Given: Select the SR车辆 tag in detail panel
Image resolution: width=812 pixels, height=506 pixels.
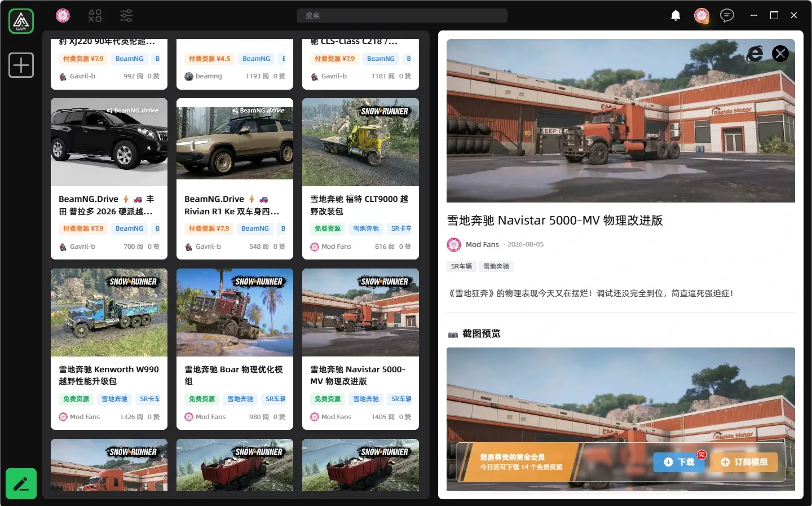Looking at the screenshot, I should click(x=461, y=266).
